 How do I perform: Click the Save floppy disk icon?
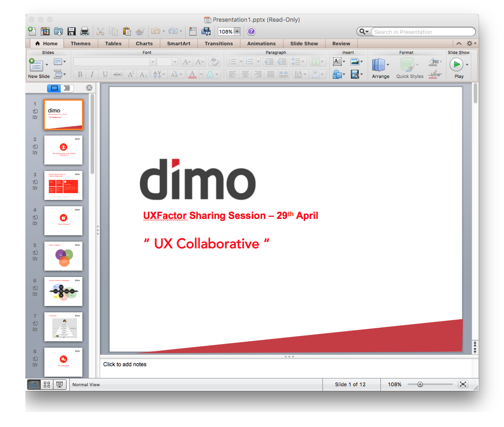point(72,31)
